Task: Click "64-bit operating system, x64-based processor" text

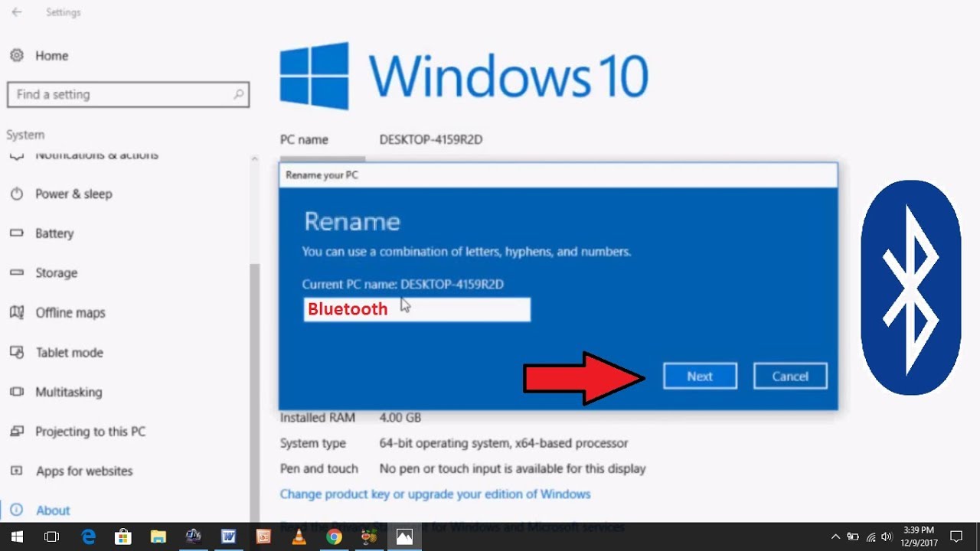Action: coord(504,443)
